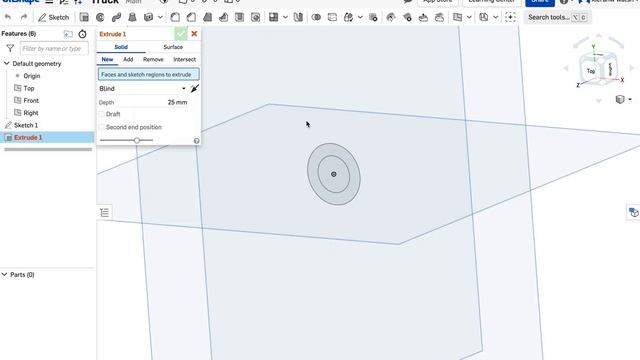Select Origin in the feature tree
Image resolution: width=640 pixels, height=360 pixels.
(x=31, y=76)
